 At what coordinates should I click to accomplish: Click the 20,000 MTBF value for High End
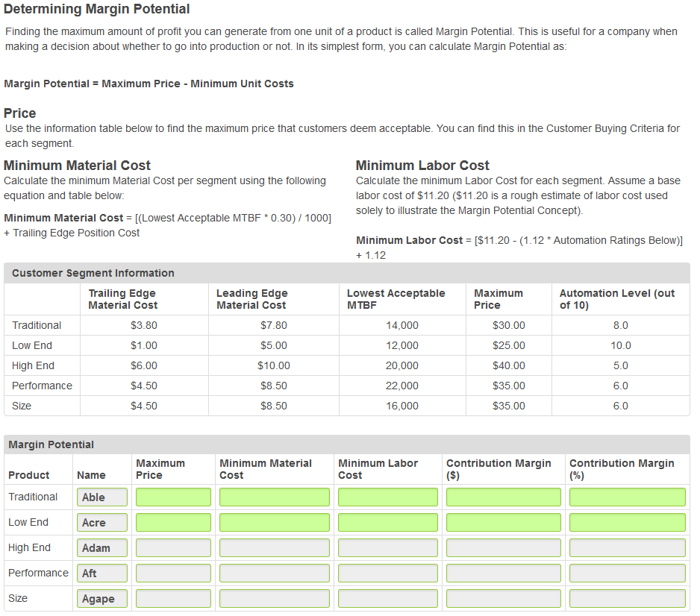click(402, 365)
